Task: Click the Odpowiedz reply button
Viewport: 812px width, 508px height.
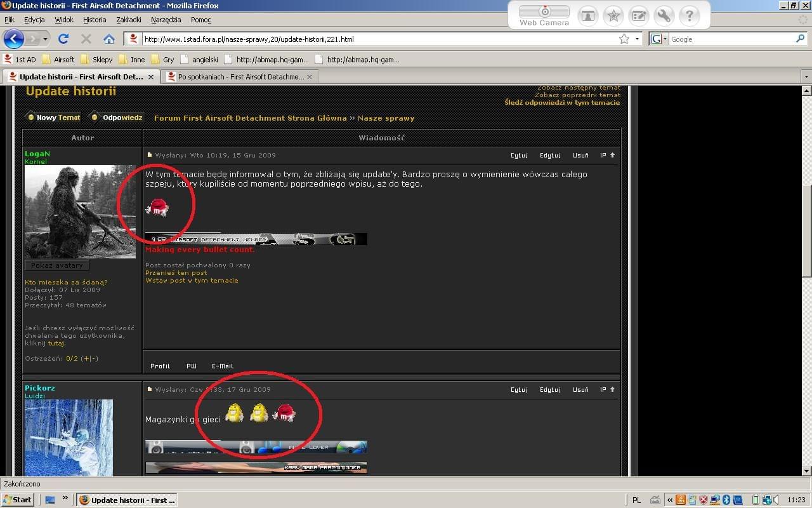Action: [118, 117]
